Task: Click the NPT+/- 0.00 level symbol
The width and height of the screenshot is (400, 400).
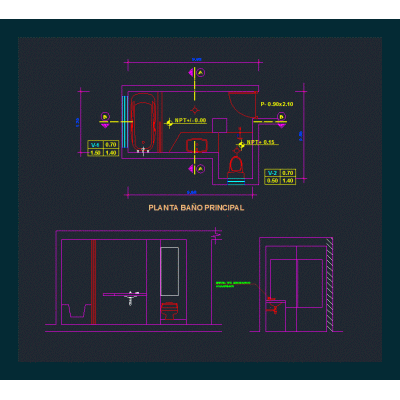Action: click(x=169, y=123)
